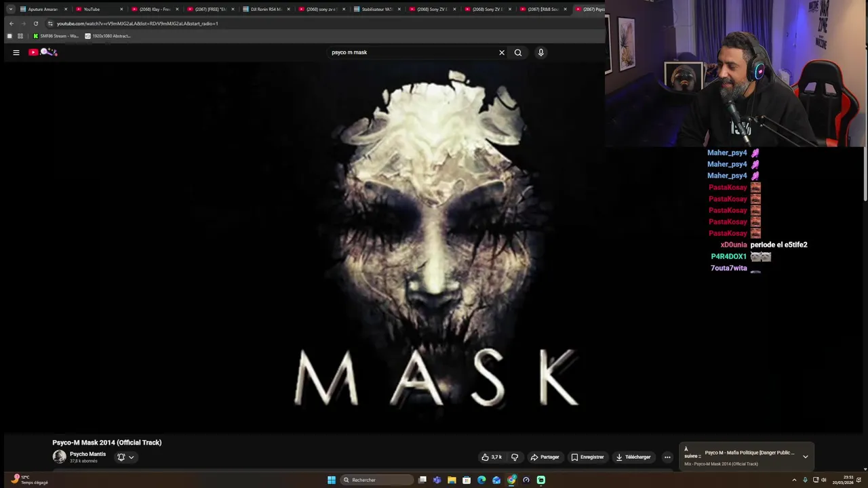Click the Télécharger download button

coord(633,457)
